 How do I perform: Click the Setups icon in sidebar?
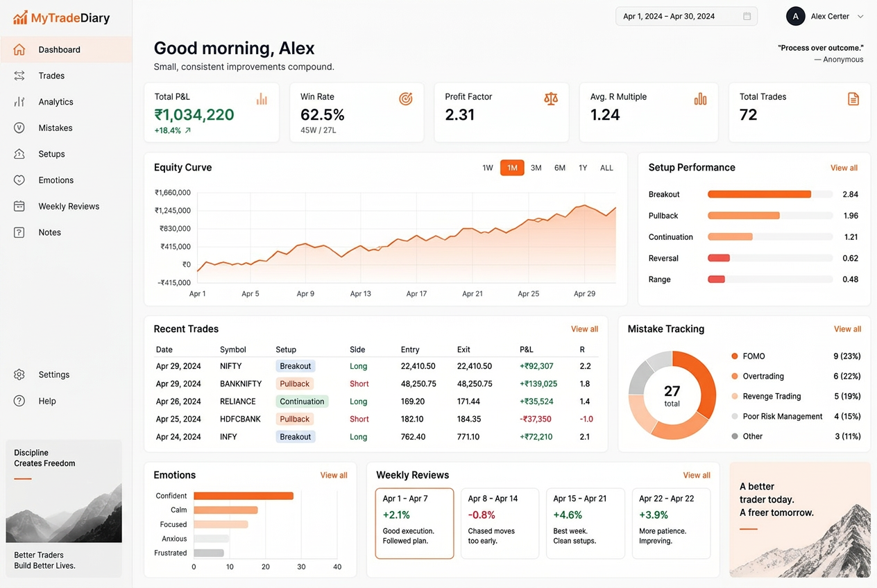pyautogui.click(x=19, y=154)
